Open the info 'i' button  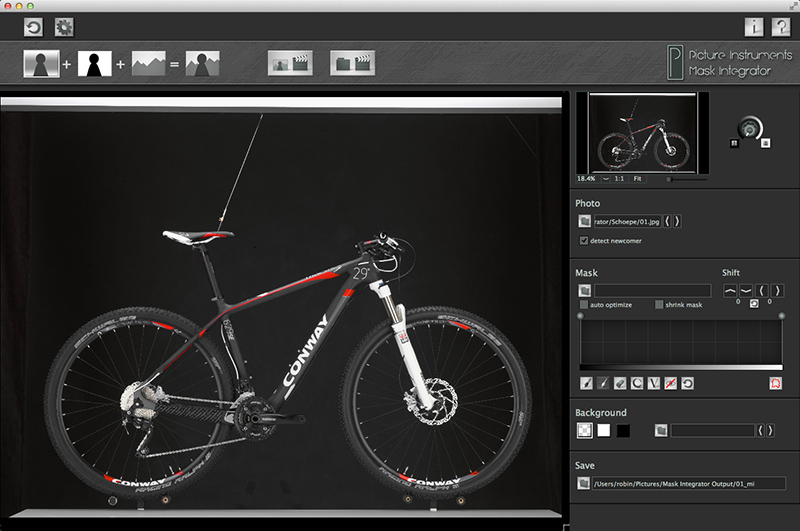click(754, 27)
